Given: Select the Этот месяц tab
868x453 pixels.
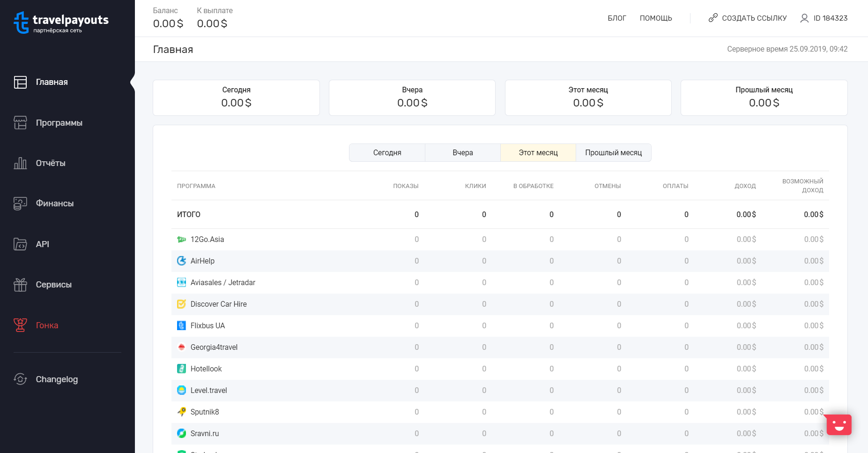Looking at the screenshot, I should [538, 153].
